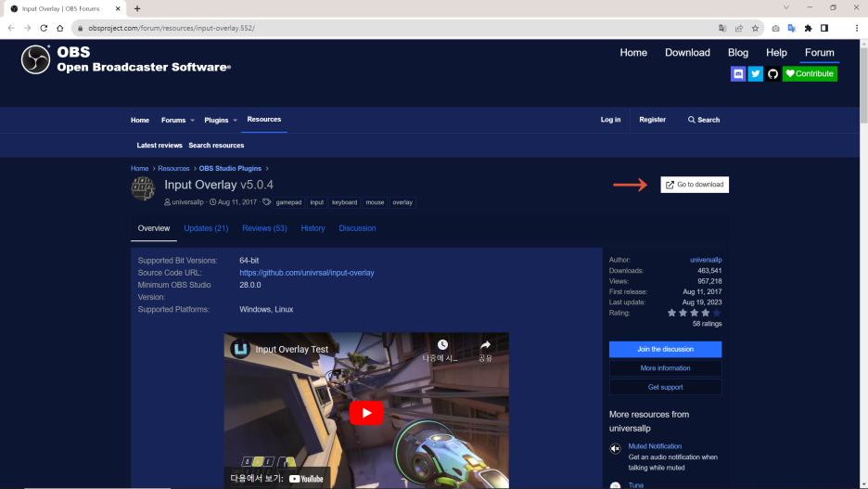Open the GitHub icon link

click(x=772, y=73)
